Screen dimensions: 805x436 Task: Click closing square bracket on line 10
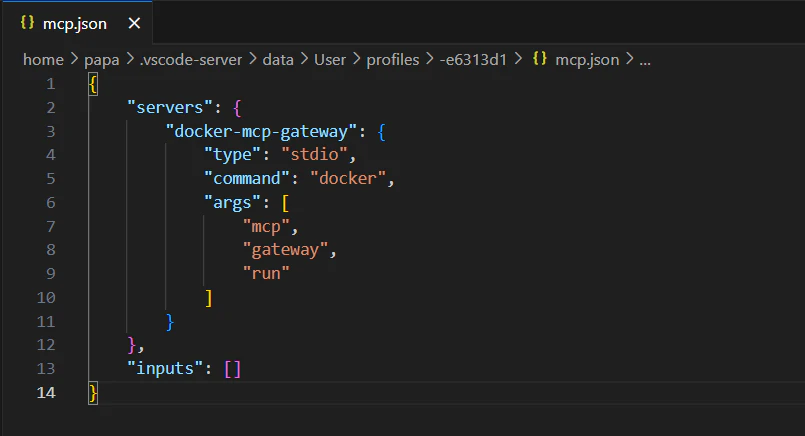click(x=208, y=298)
